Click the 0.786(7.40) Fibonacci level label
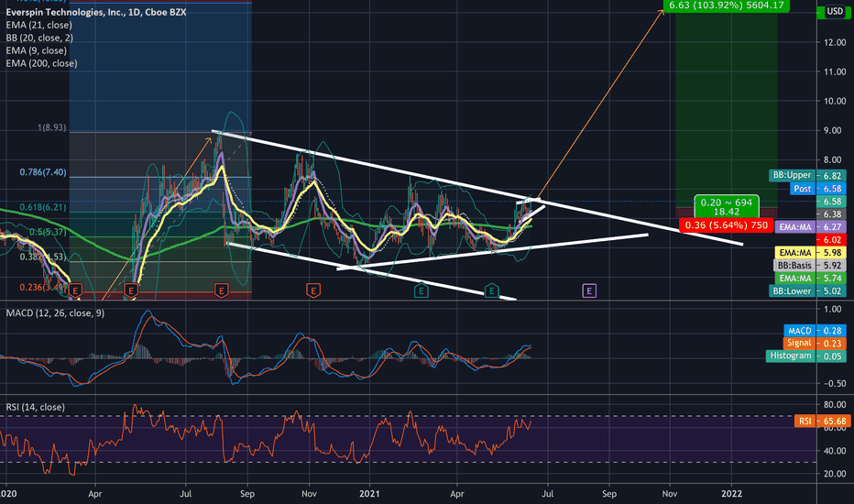 [x=43, y=172]
